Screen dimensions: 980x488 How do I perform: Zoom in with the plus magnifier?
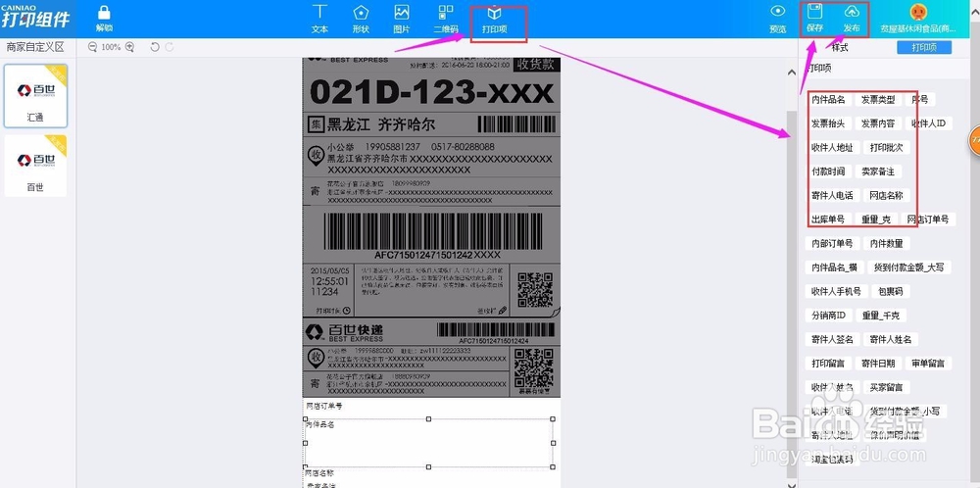point(129,47)
